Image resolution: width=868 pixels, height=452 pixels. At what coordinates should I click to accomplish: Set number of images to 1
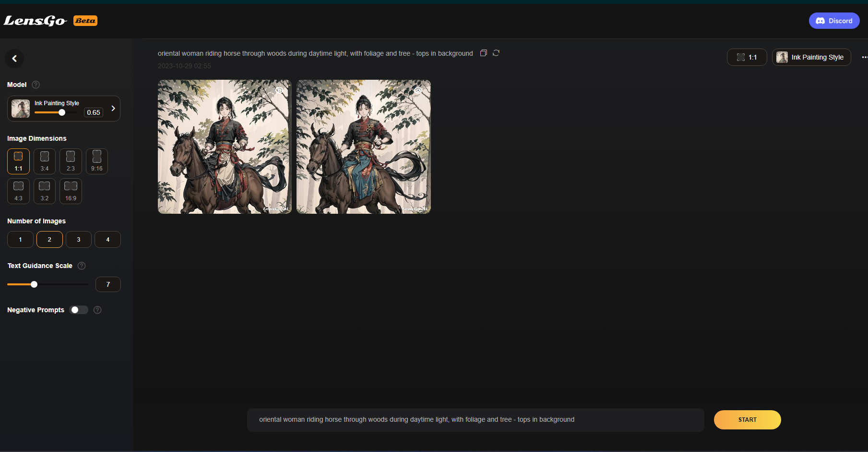tap(20, 239)
